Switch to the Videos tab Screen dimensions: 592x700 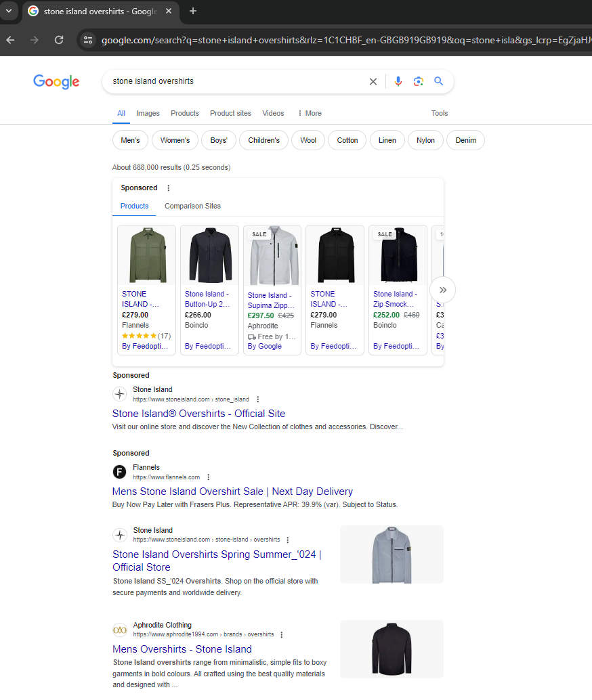click(x=273, y=113)
